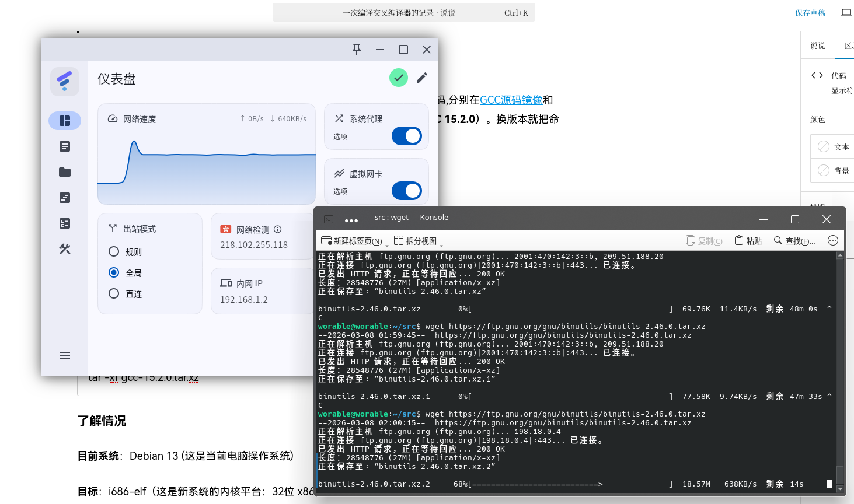Click the 保存草稿 link

click(x=810, y=13)
